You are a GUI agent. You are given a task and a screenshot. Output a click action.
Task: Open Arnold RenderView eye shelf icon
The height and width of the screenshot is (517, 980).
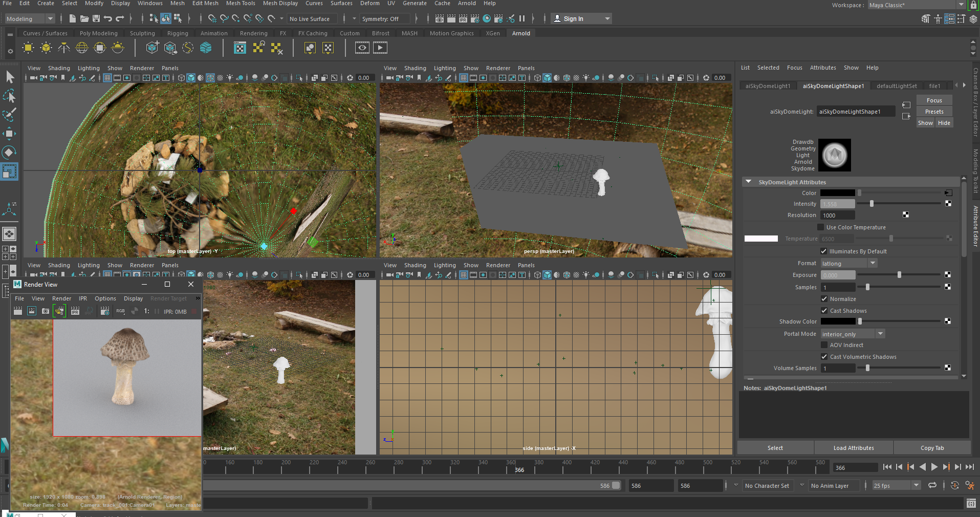point(362,48)
